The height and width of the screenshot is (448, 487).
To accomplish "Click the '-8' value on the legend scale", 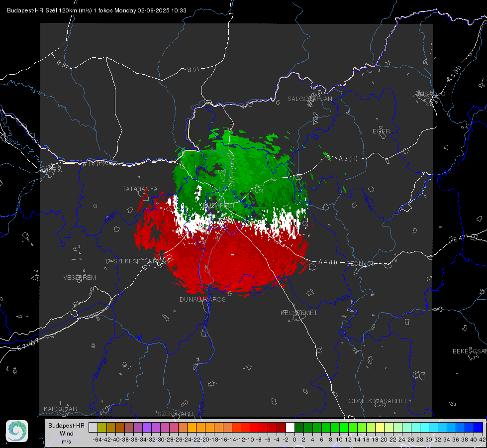I will pos(258,440).
